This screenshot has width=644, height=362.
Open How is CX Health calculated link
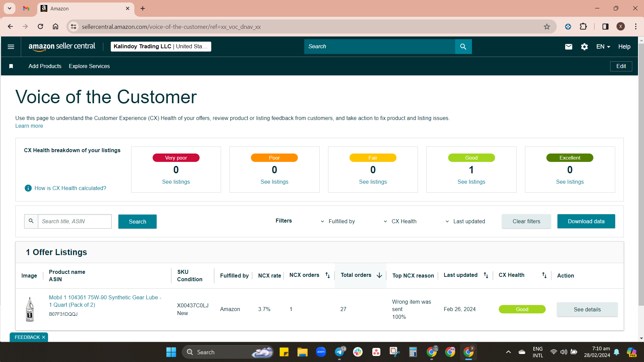70,188
